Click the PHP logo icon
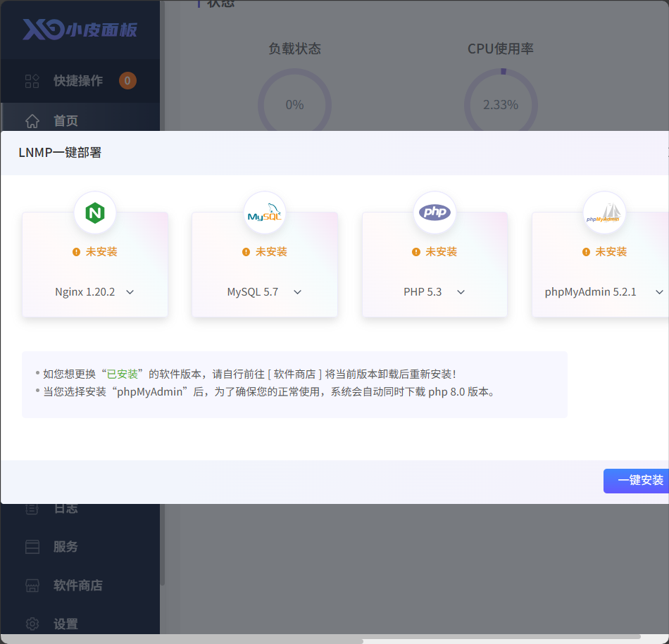 [x=434, y=212]
